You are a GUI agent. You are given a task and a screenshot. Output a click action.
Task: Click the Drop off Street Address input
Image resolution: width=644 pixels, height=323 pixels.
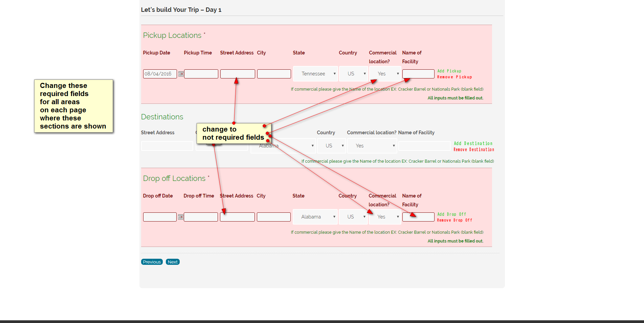[x=237, y=217]
